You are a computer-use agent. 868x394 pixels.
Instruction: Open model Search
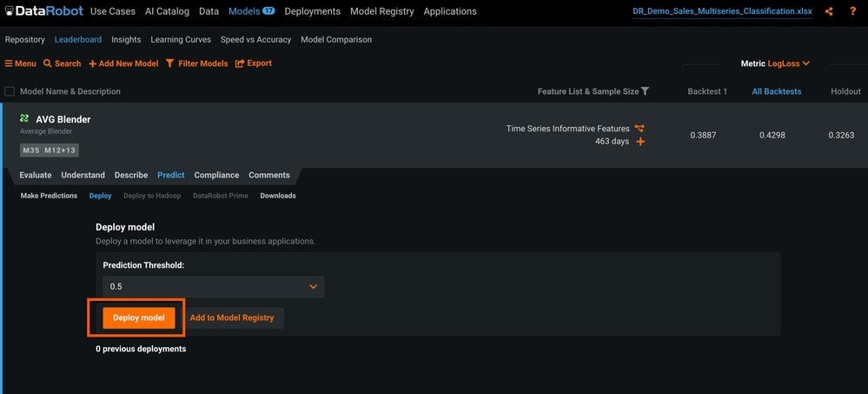(62, 63)
